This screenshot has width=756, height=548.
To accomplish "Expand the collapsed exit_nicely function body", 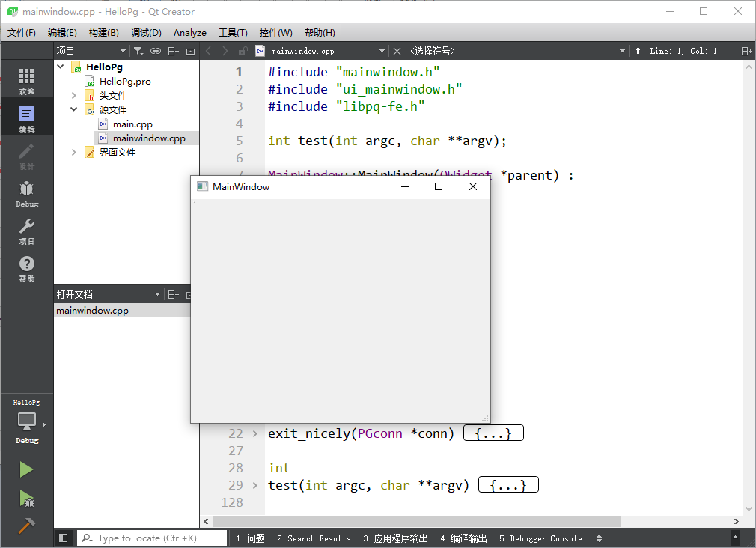I will tap(493, 432).
